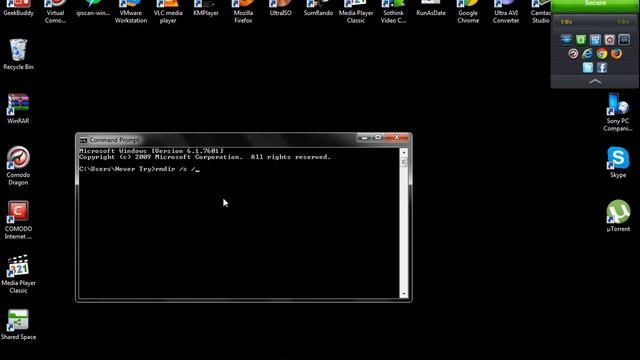Select the Shared Space desktop icon
Image resolution: width=640 pixels, height=360 pixels.
tap(18, 325)
